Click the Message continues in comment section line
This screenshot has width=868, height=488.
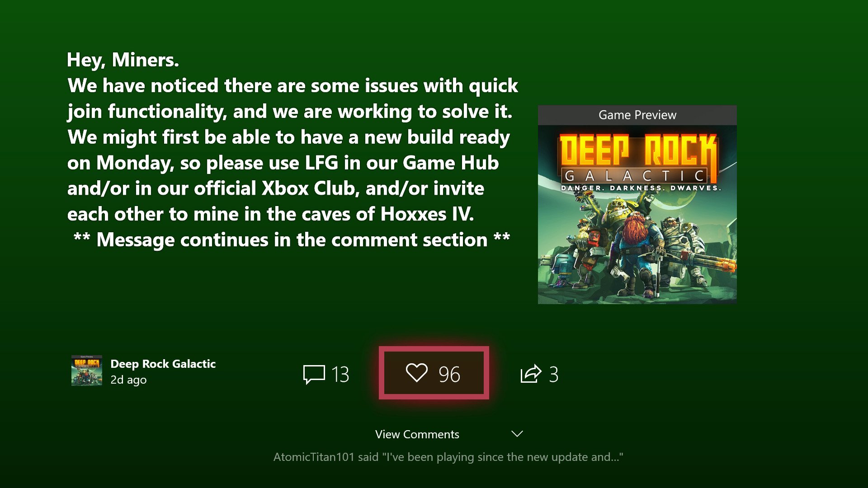pos(292,239)
